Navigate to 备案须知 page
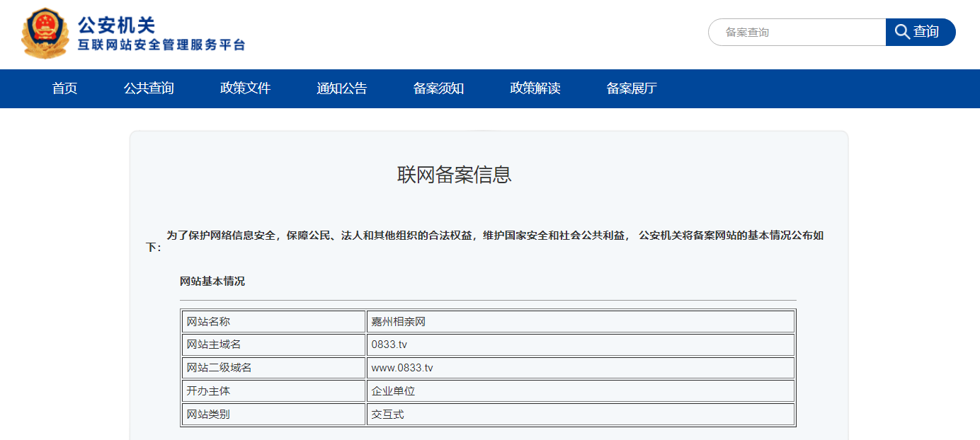Viewport: 980px width, 440px height. click(x=438, y=88)
